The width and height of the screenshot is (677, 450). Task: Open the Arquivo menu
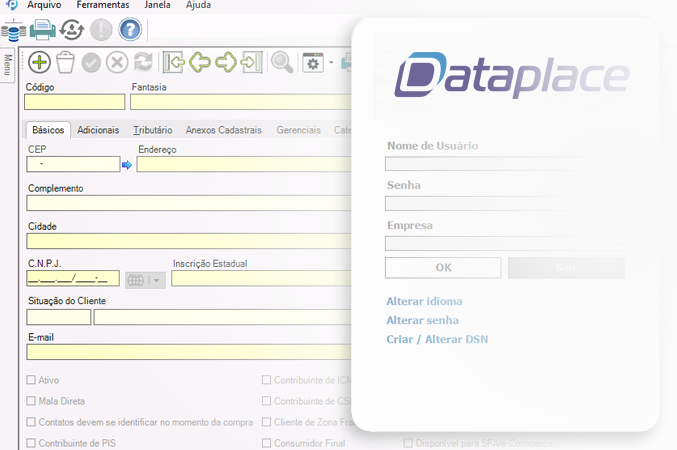tap(44, 5)
